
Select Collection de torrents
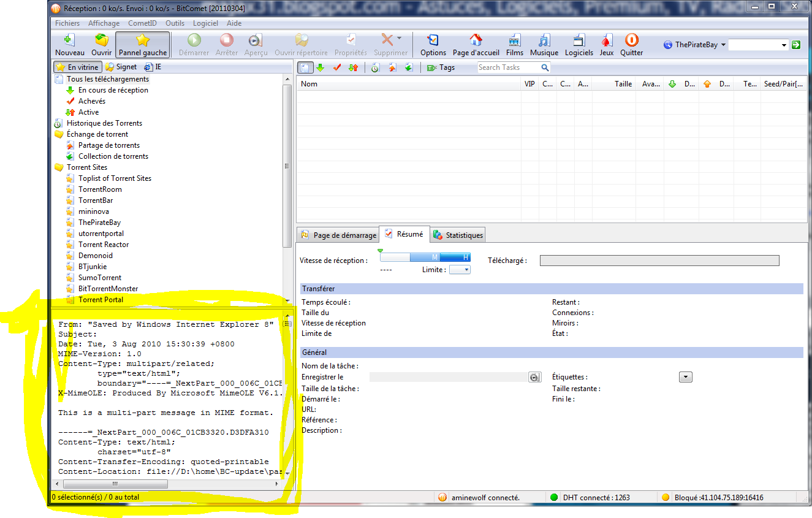(x=113, y=156)
